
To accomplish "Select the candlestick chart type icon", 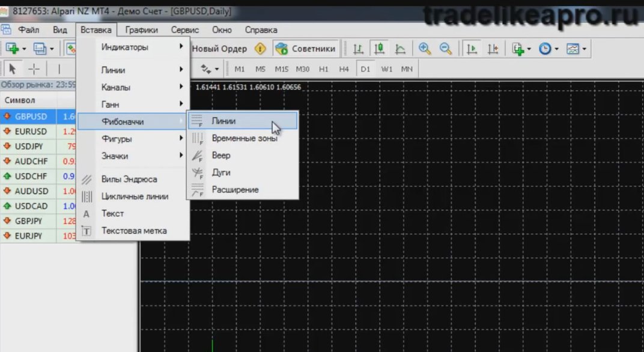I will point(379,49).
